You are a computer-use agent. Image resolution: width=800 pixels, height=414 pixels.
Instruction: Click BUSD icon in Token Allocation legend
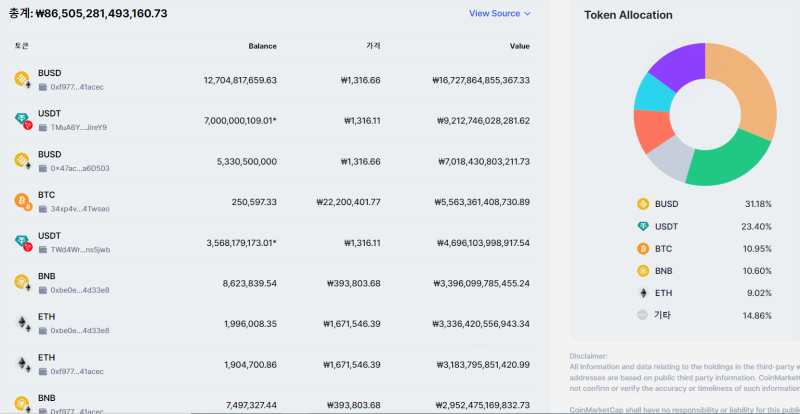click(x=643, y=204)
